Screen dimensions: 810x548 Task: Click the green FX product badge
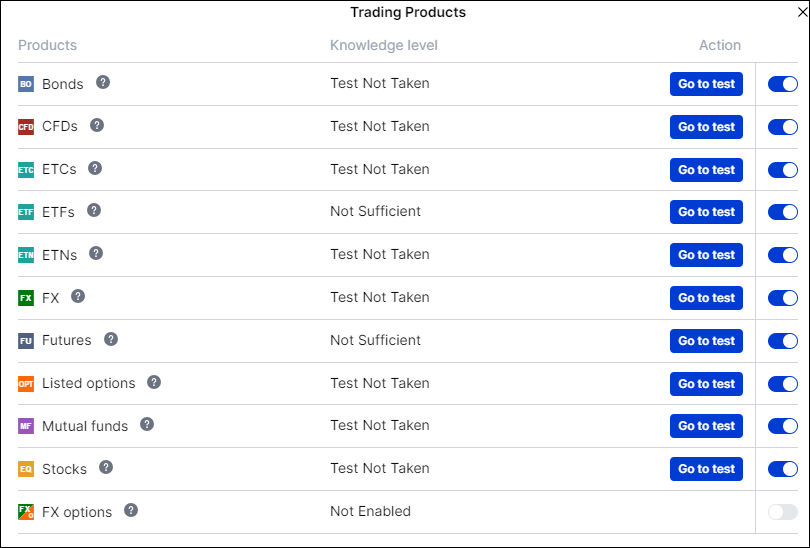[26, 298]
